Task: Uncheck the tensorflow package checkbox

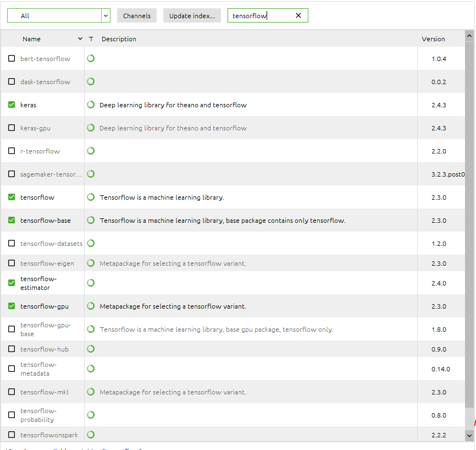Action: (12, 197)
